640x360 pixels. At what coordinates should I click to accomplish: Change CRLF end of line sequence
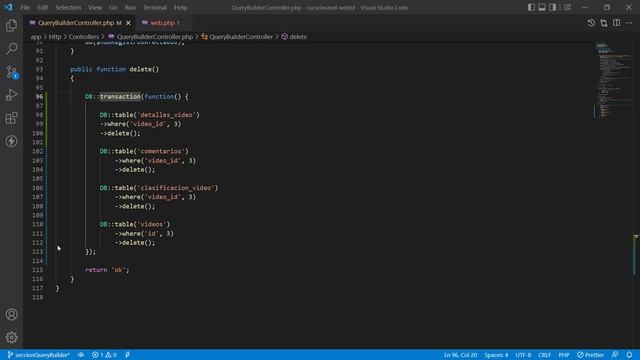click(544, 355)
